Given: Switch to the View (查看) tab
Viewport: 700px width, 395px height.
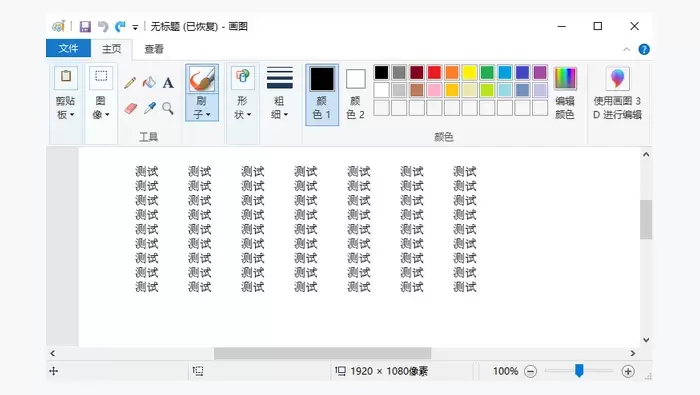Looking at the screenshot, I should point(154,49).
